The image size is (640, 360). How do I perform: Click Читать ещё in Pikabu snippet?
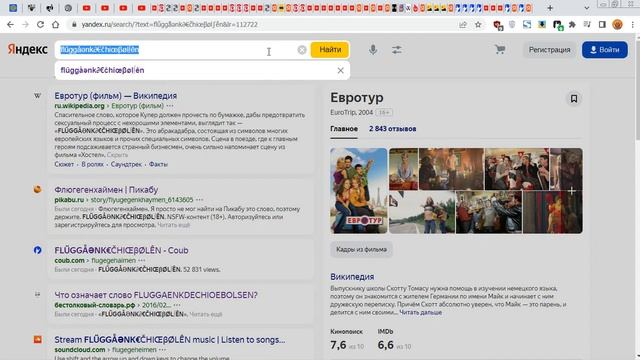pos(173,225)
